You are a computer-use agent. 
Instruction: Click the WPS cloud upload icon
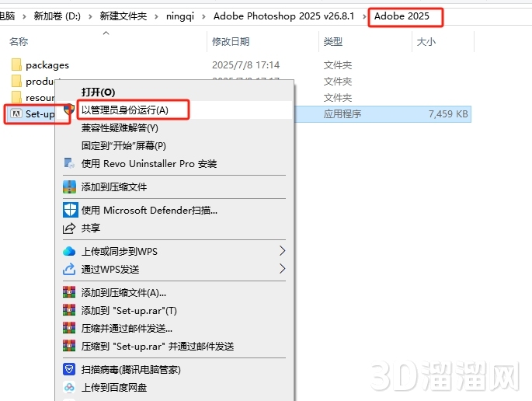click(70, 251)
